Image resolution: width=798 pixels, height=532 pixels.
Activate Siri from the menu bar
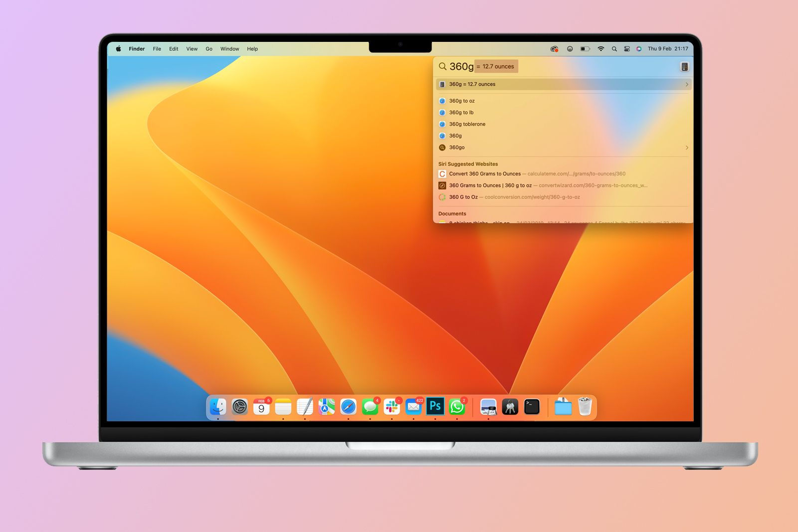point(638,49)
